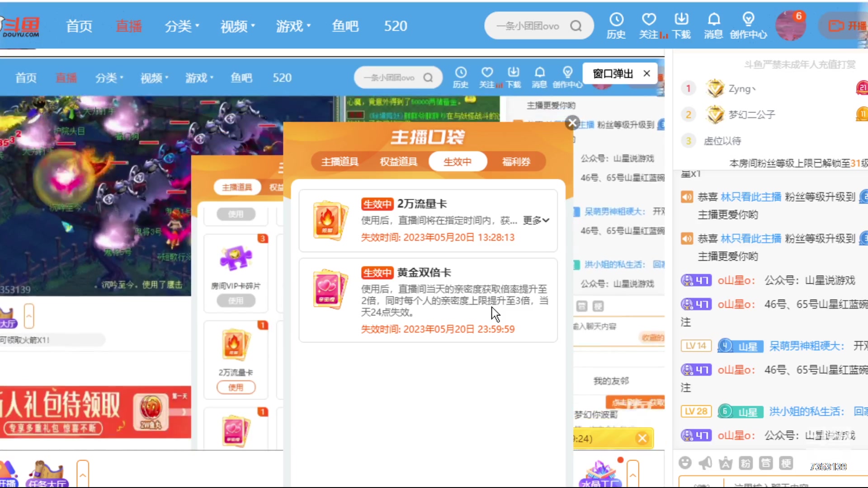Screen dimensions: 868x488
Task: Click 使用 button under 房间VIP卡碎片
Action: pyautogui.click(x=236, y=300)
